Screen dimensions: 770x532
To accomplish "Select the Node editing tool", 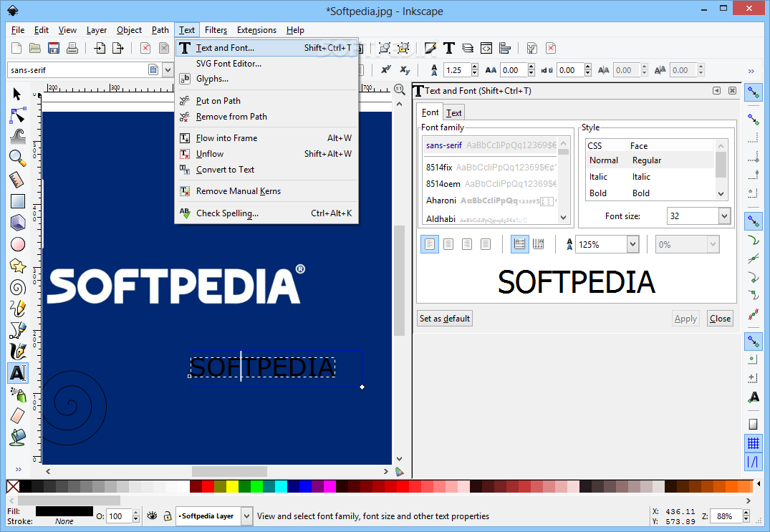I will tap(17, 116).
